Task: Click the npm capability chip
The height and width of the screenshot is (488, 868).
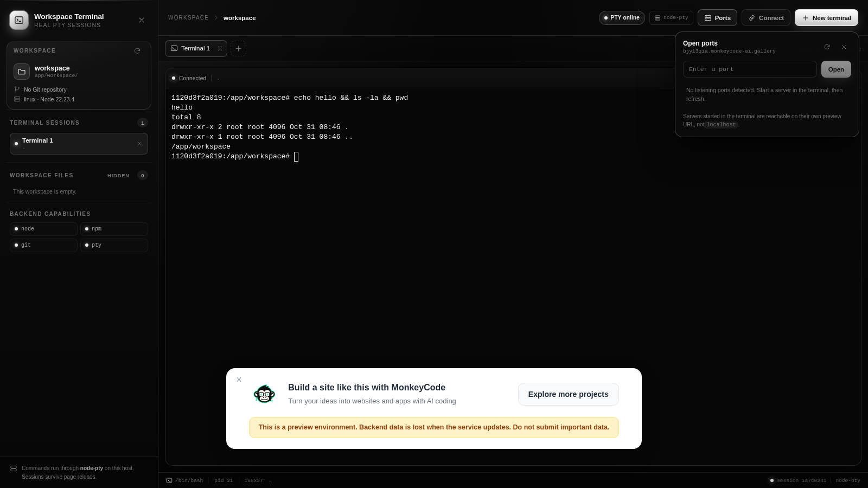Action: coord(114,229)
